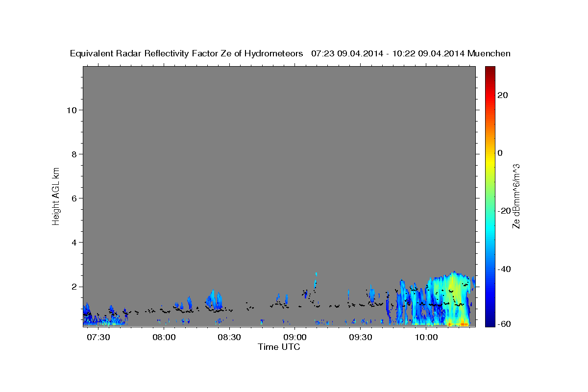The width and height of the screenshot is (588, 392).
Task: Click the height tick label '8'
Action: click(x=74, y=154)
